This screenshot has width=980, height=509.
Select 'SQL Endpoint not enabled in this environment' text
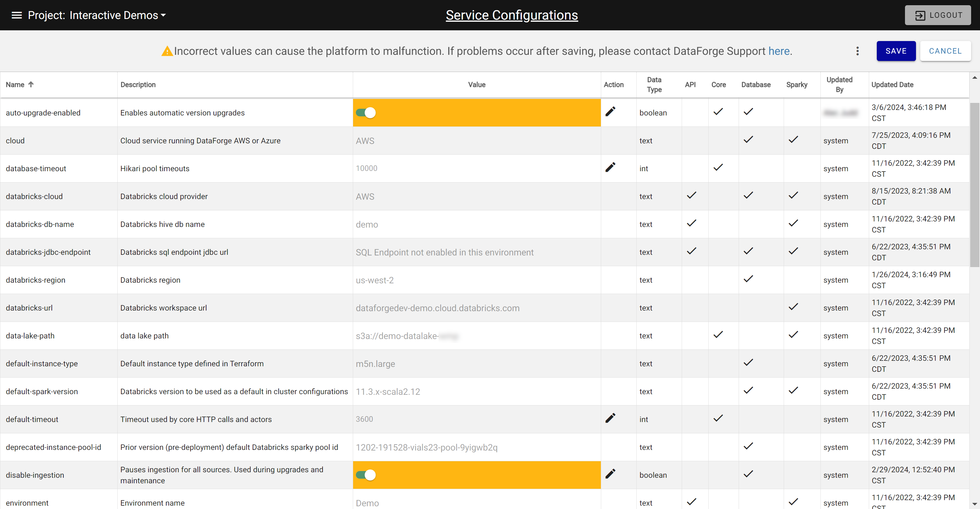click(444, 252)
